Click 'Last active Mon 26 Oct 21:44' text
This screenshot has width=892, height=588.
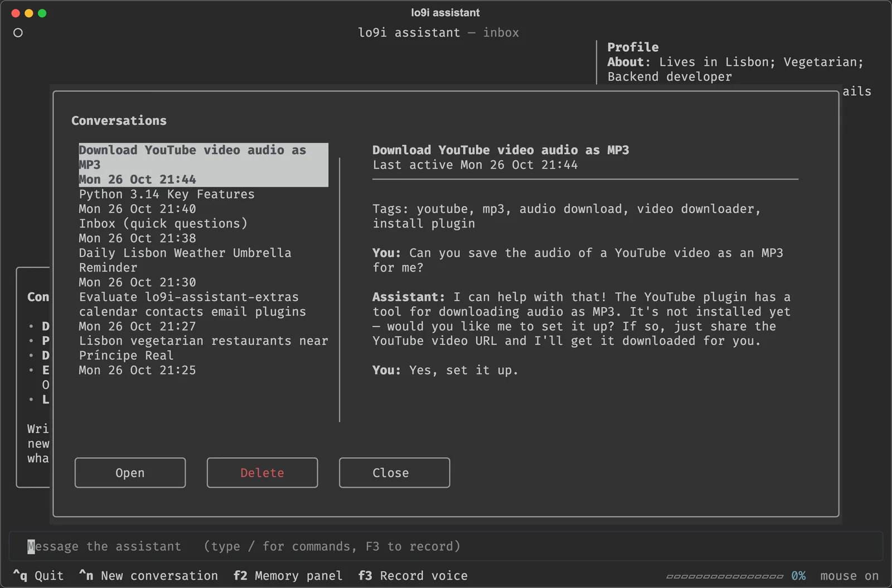[475, 165]
